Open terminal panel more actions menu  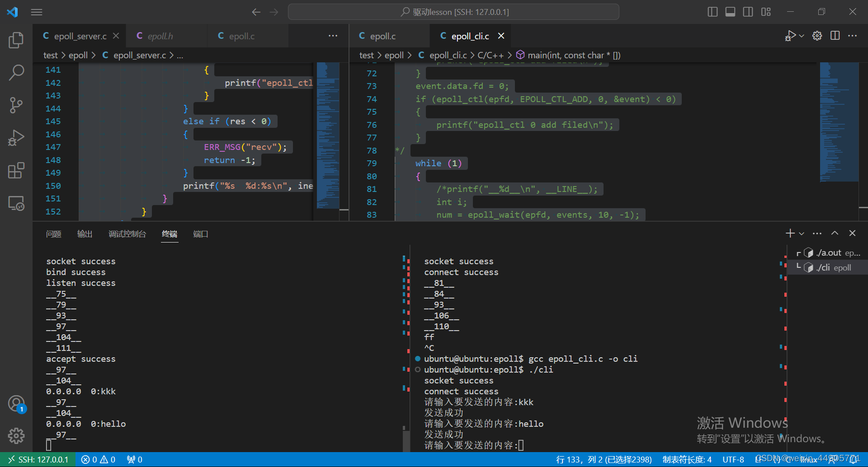[817, 233]
